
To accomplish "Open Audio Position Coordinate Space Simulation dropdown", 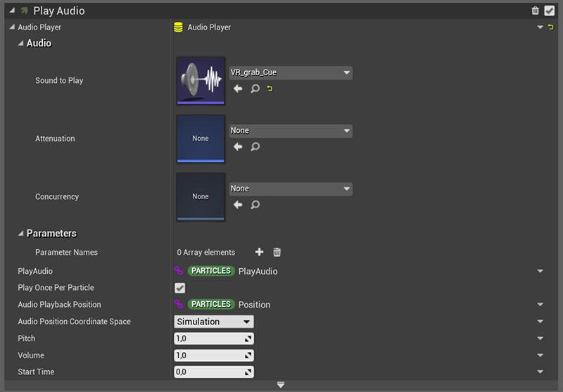I will (x=214, y=322).
